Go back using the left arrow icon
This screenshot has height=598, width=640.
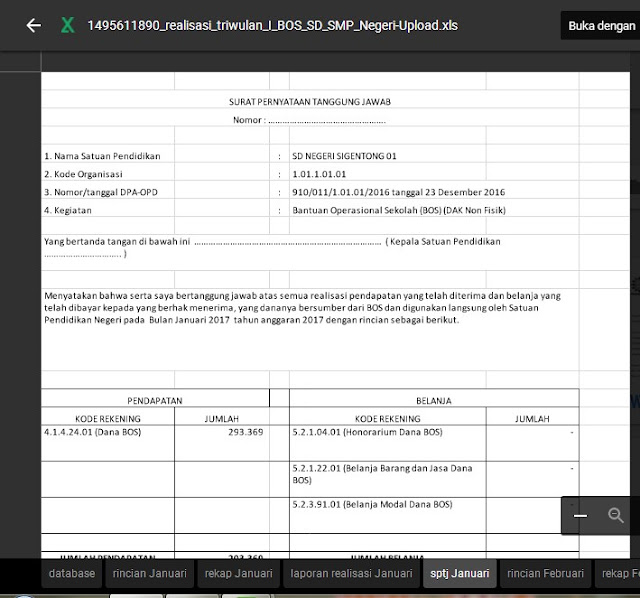click(x=33, y=25)
